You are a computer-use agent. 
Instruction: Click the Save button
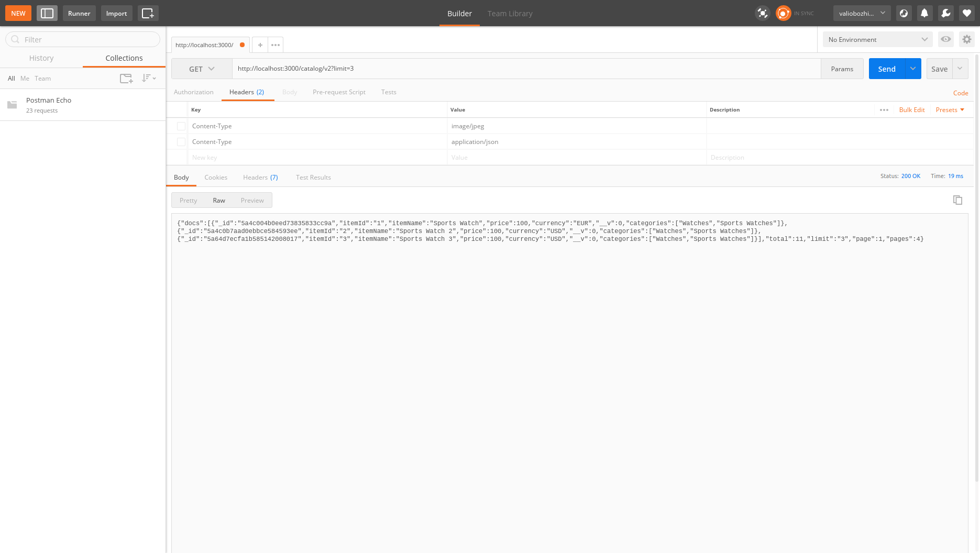[x=939, y=69]
